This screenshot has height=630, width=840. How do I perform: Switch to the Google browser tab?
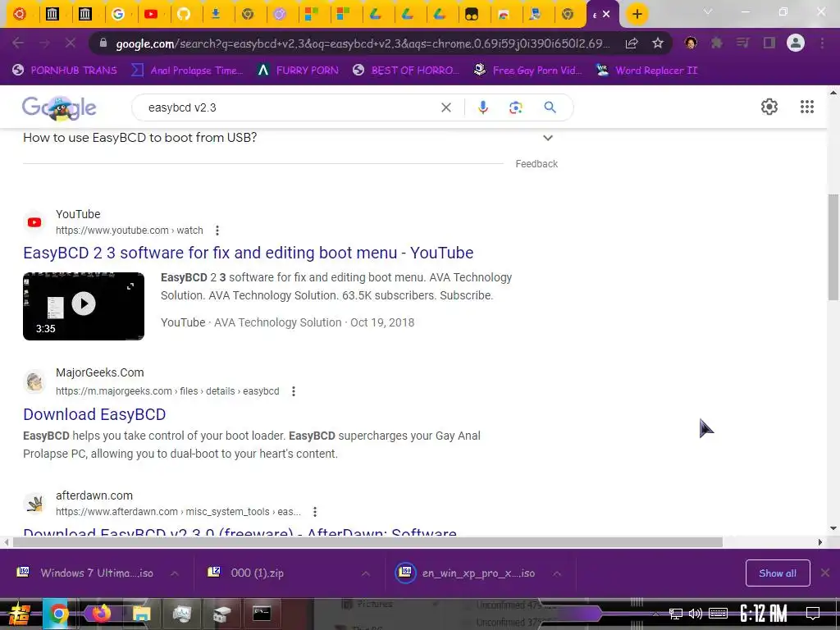coord(118,15)
